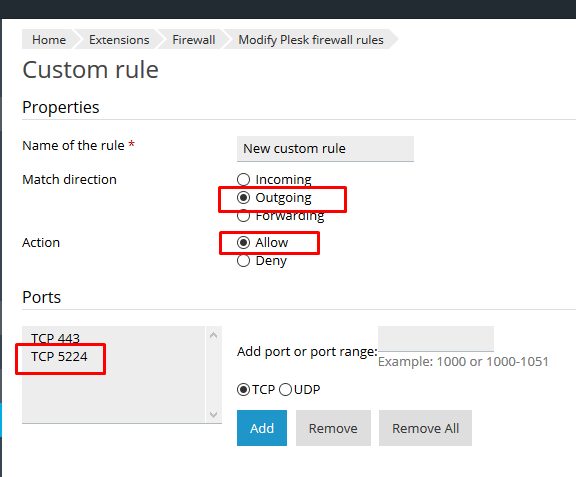Click the Remove All ports button
The height and width of the screenshot is (477, 576).
tap(425, 428)
